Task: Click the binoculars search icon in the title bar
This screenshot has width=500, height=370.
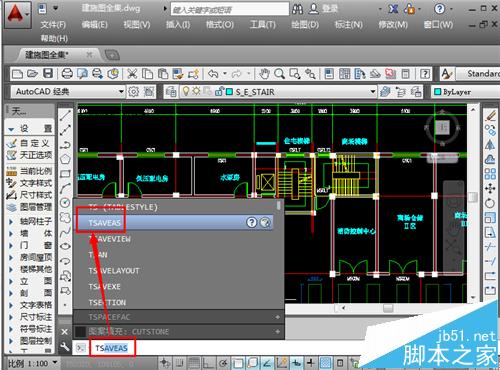Action: [297, 9]
